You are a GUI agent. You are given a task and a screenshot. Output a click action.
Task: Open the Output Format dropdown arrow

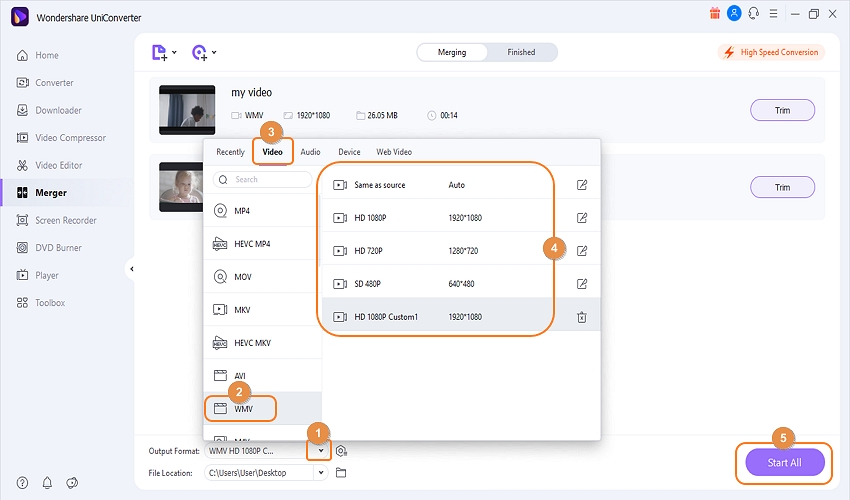coord(321,451)
